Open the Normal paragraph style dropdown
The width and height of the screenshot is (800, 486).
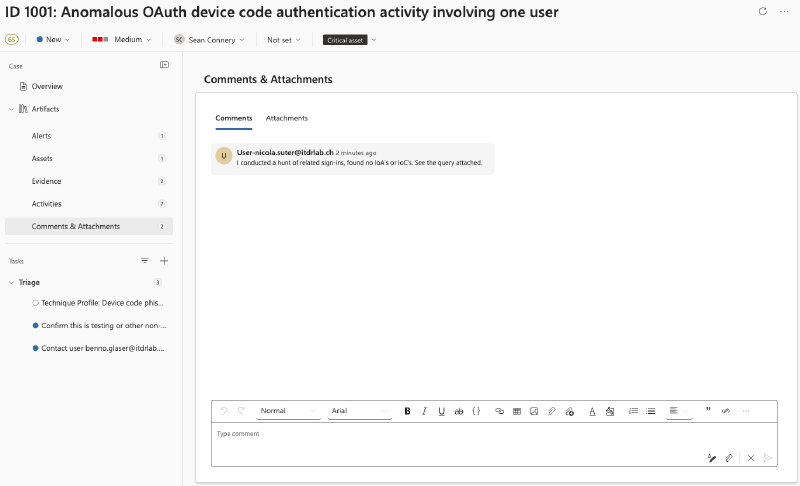point(288,411)
